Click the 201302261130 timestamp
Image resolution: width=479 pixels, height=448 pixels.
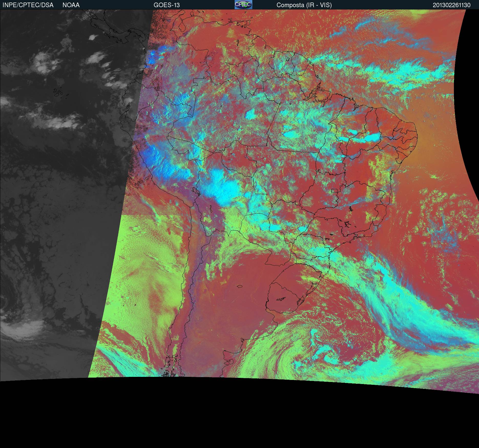(x=452, y=5)
